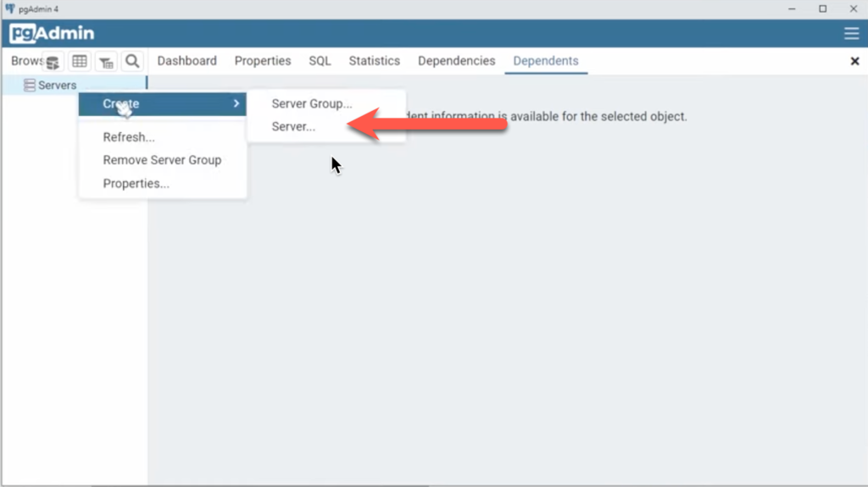Switch to the Dependencies tab
Screen dimensions: 868x487
coord(457,61)
